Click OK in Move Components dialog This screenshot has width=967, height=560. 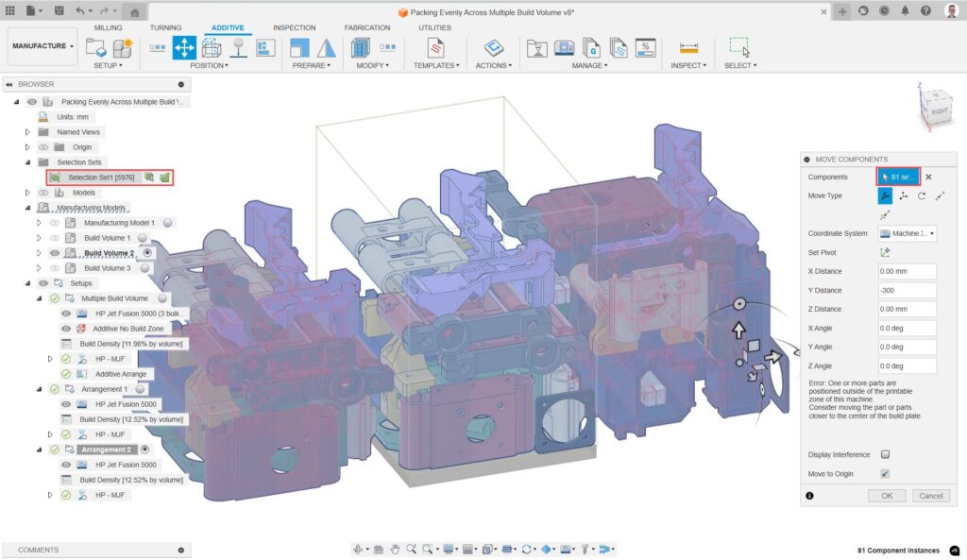(887, 496)
